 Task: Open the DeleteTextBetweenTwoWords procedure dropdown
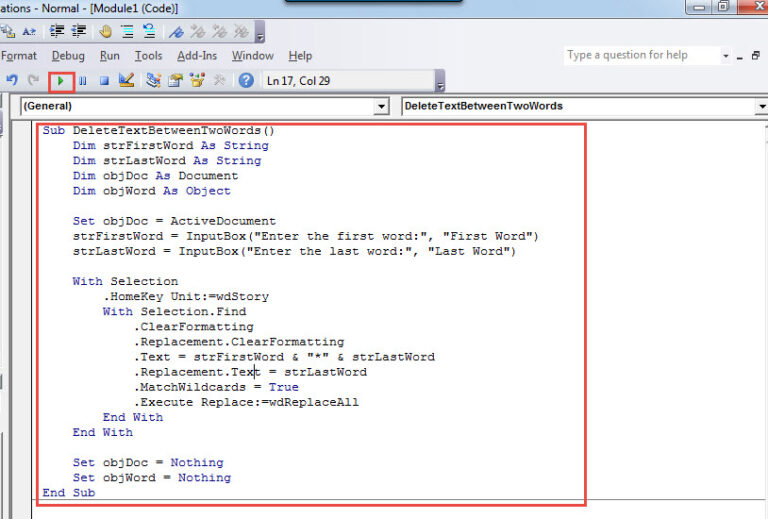[761, 106]
